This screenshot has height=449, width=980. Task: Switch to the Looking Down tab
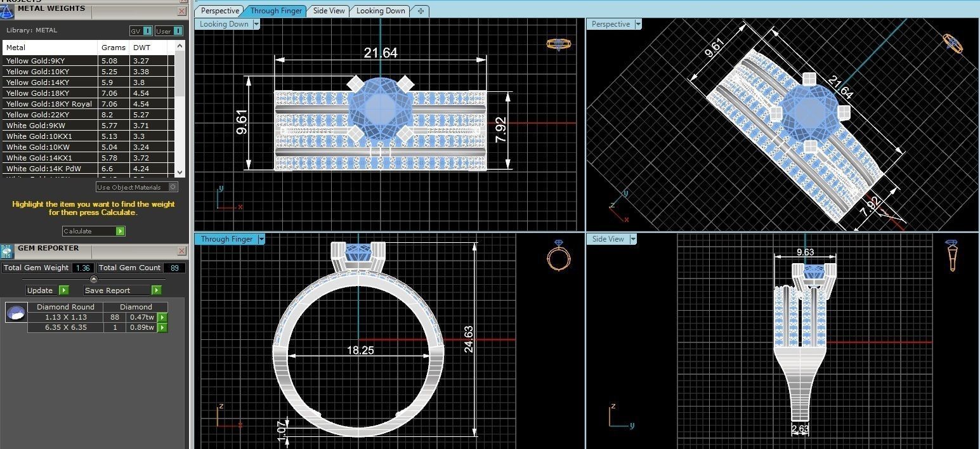tap(381, 11)
